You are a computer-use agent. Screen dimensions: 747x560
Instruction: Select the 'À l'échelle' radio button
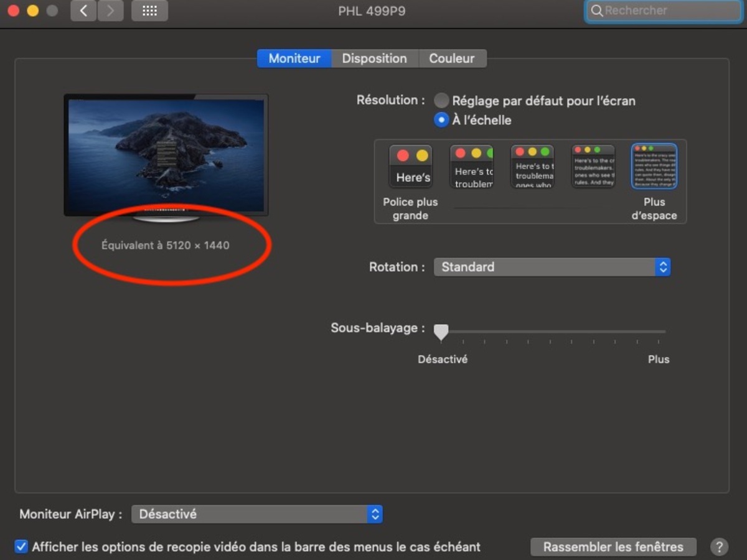tap(441, 120)
